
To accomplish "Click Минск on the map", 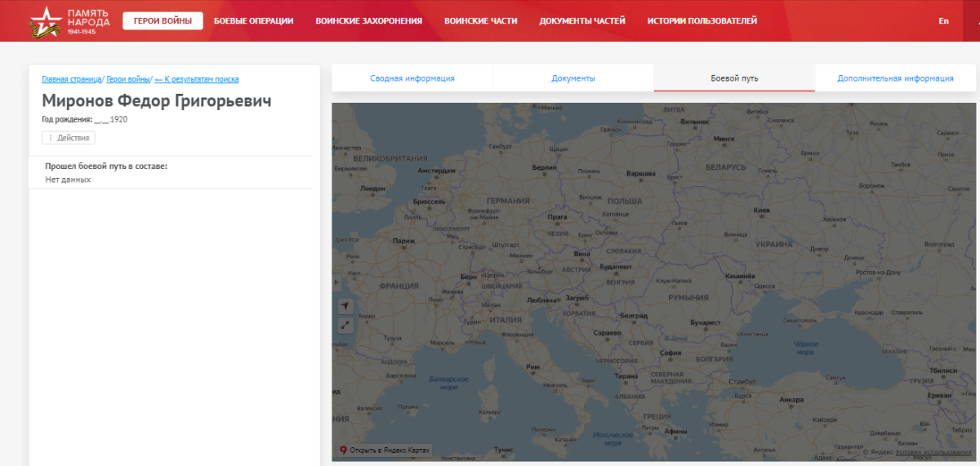I will [x=724, y=140].
